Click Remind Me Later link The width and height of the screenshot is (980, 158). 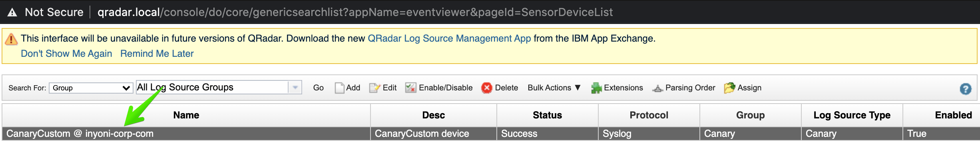tap(157, 54)
